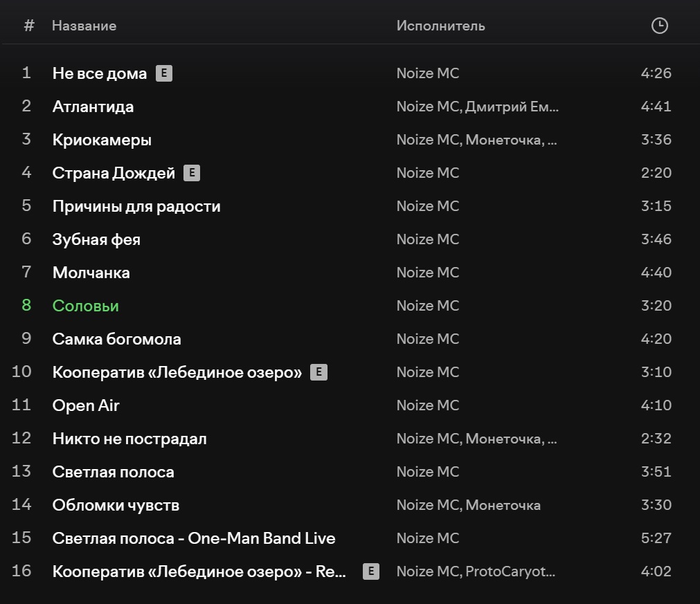700x604 pixels.
Task: Select the track Самка богомола
Action: (x=116, y=339)
